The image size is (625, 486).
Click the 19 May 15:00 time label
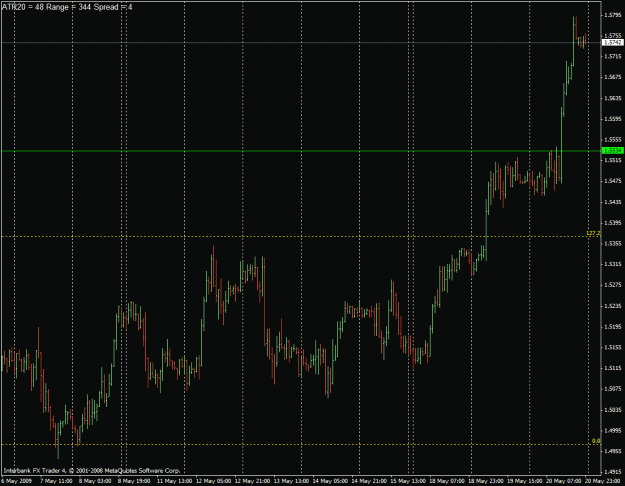[525, 481]
